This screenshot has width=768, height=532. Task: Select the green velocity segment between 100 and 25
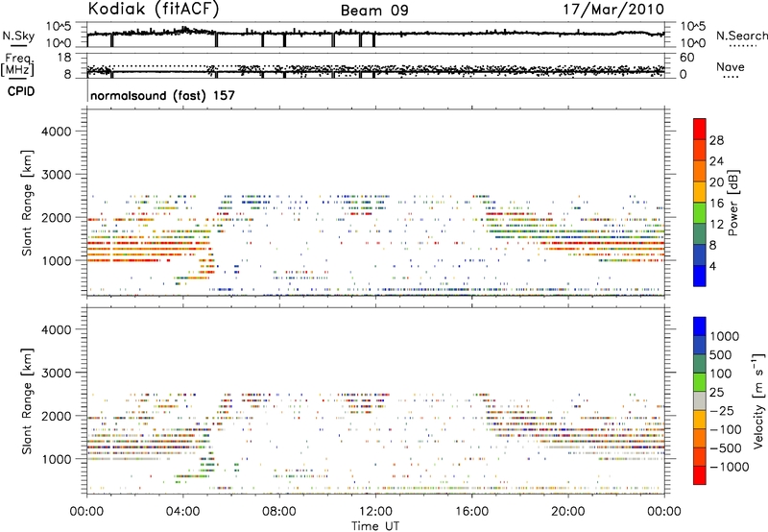point(700,382)
